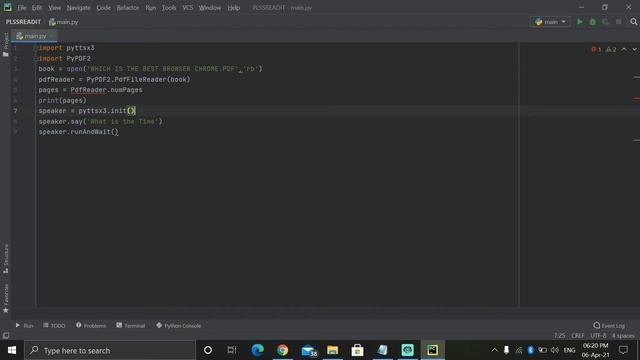
Task: Click the error count indicator in editor
Action: click(596, 49)
